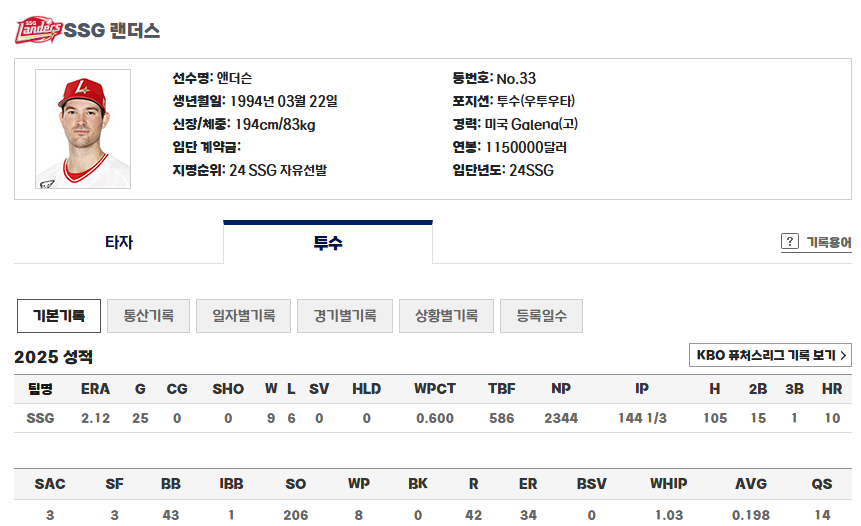Switch to the 타자 tab
861x526 pixels.
pos(119,242)
